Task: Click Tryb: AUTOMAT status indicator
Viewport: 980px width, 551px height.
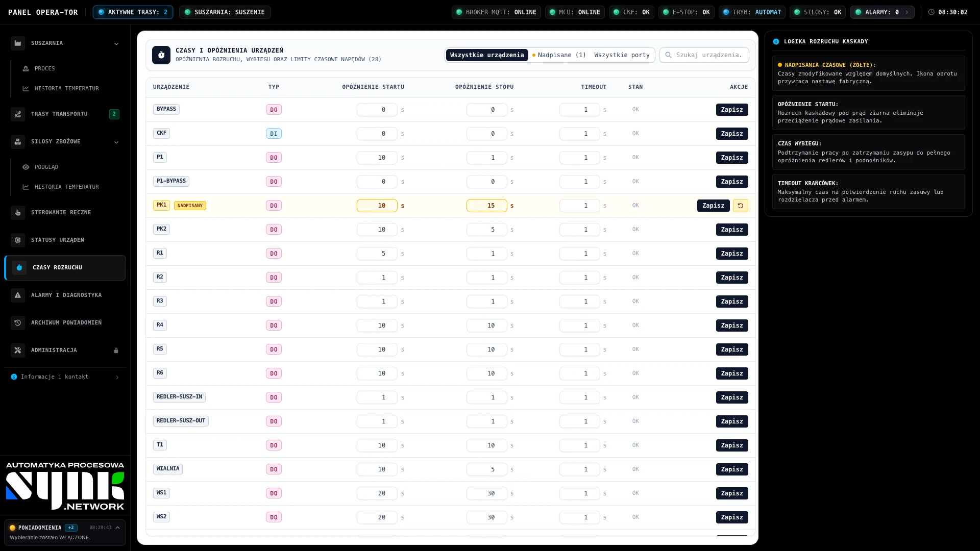Action: [752, 12]
